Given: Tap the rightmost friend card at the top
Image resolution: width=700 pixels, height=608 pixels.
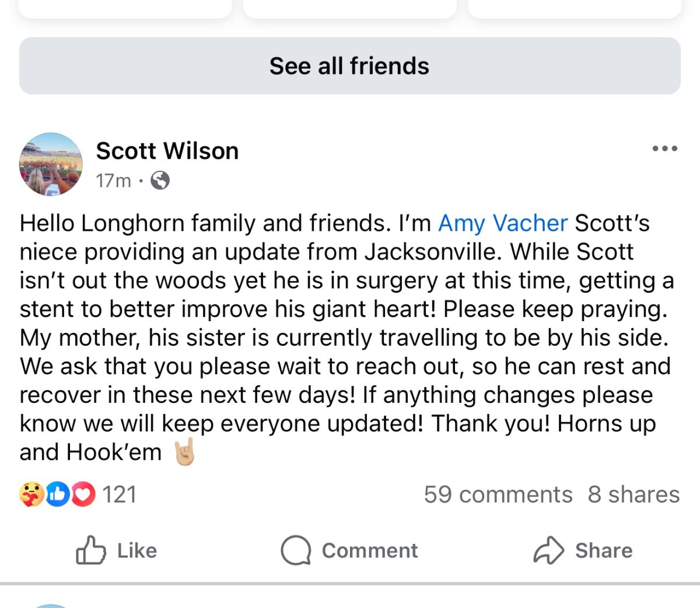Looking at the screenshot, I should [x=575, y=8].
